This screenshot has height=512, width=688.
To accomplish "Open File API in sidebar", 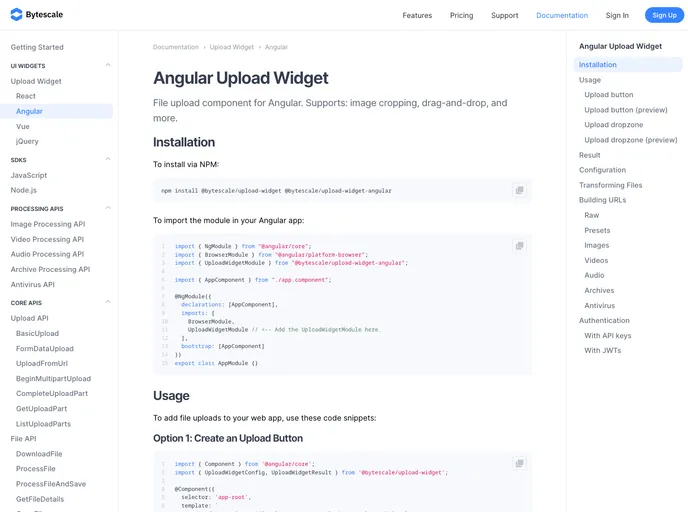I will click(x=23, y=439).
